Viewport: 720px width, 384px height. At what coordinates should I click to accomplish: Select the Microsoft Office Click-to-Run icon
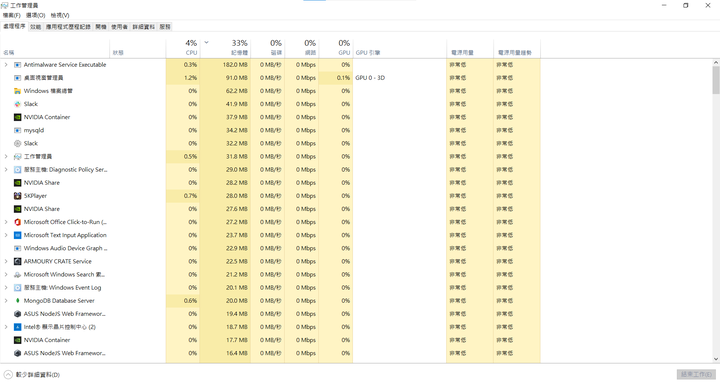17,222
